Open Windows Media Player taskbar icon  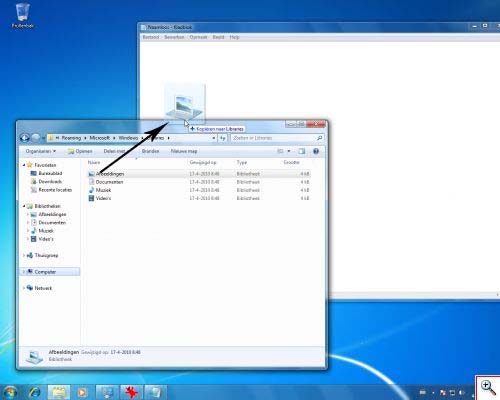tap(82, 392)
